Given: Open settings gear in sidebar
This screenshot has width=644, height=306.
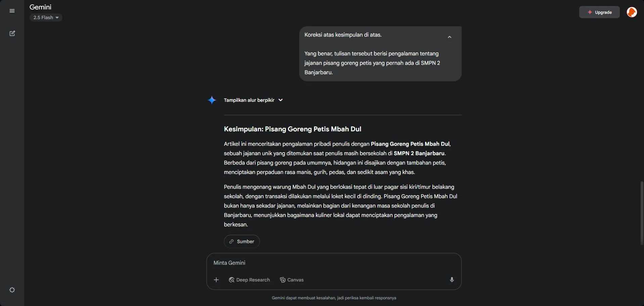Looking at the screenshot, I should pos(12,290).
